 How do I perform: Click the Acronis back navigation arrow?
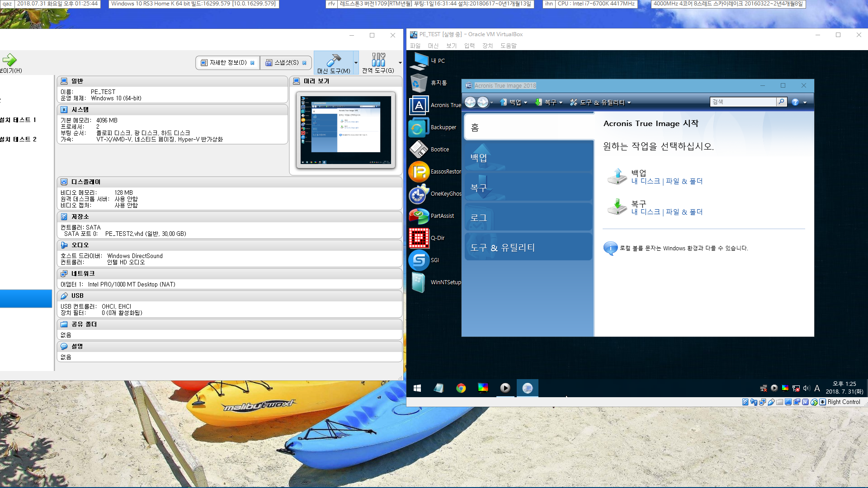470,102
